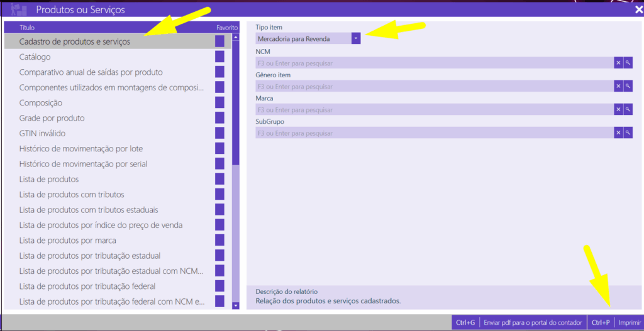The image size is (644, 331).
Task: Clear the NCM field with X icon
Action: coord(618,63)
